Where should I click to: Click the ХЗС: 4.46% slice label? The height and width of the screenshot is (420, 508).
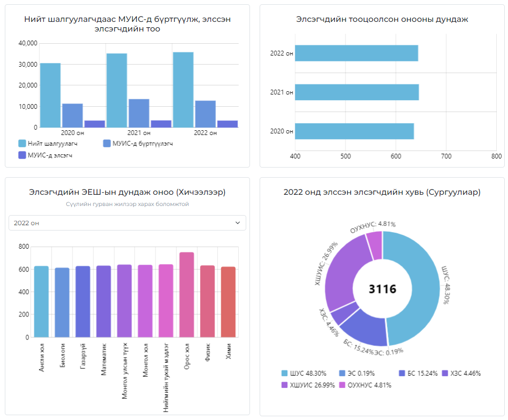(329, 322)
